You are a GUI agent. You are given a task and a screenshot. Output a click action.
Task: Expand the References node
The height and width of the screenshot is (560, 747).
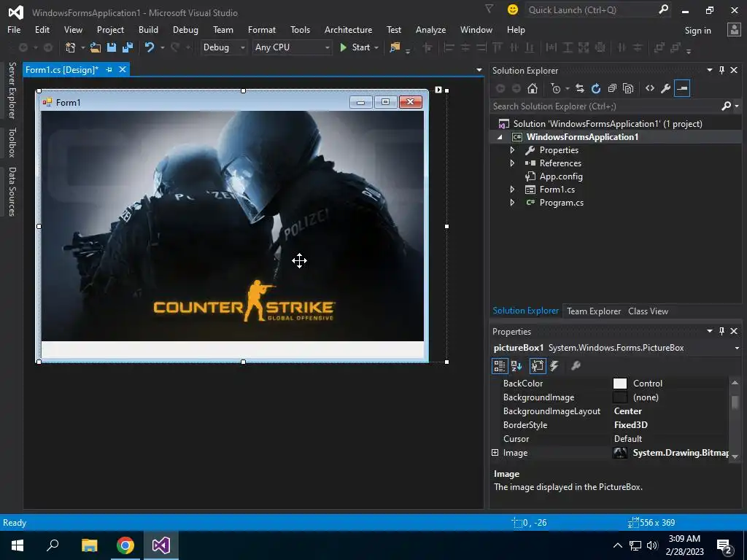coord(513,163)
